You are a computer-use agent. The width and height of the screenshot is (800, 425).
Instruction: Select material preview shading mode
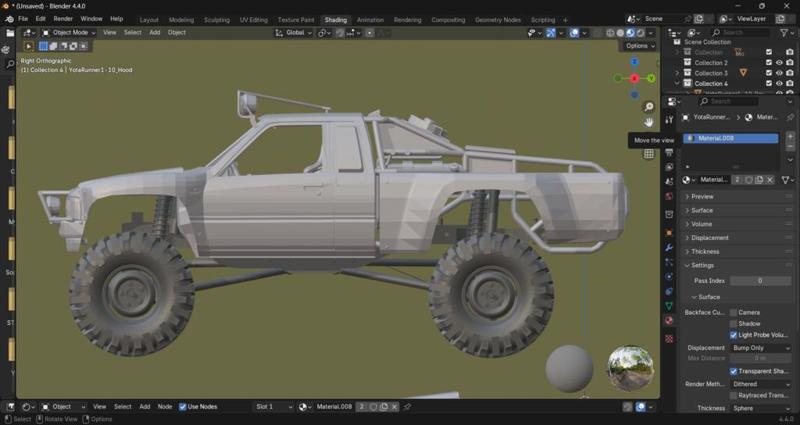tap(631, 33)
